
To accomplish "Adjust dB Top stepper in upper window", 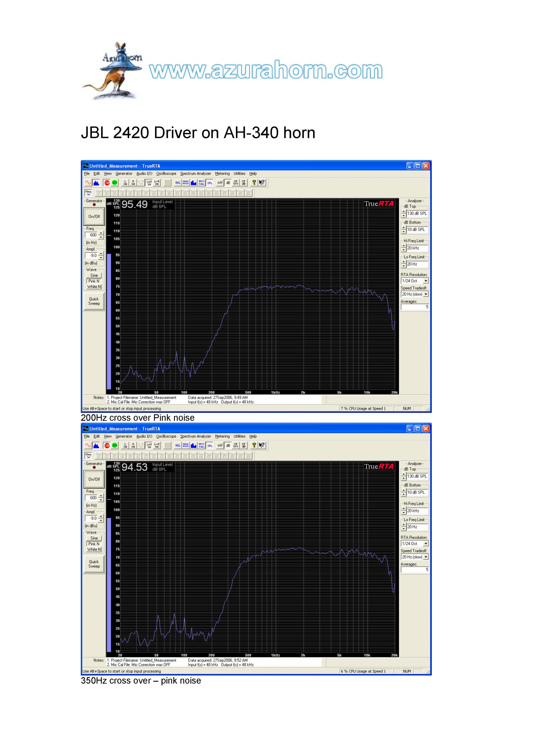I will 404,214.
